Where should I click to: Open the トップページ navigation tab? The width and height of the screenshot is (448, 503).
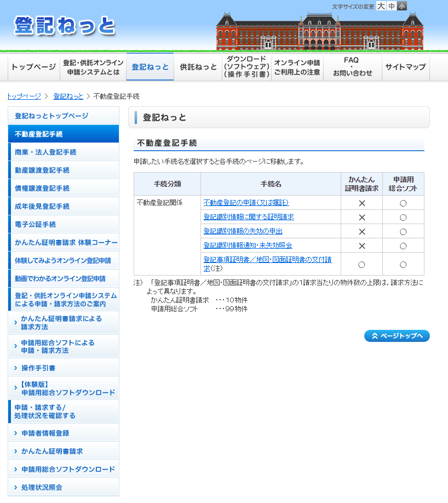(33, 67)
